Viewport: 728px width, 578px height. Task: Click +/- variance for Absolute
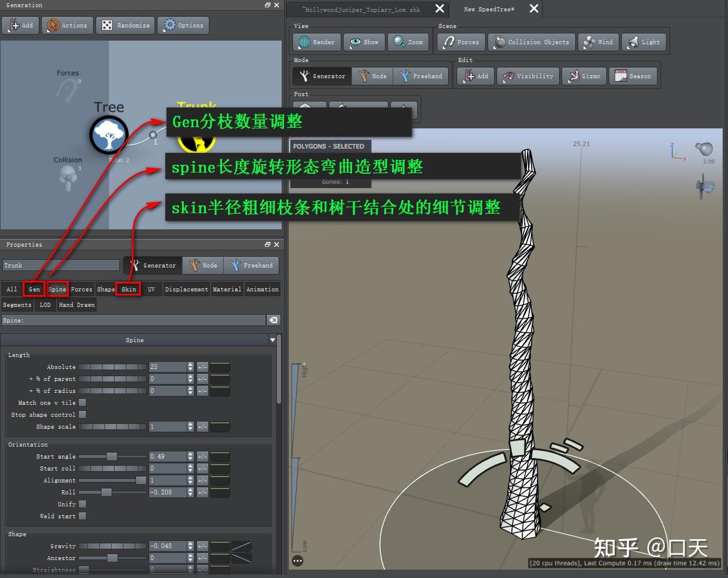(x=202, y=367)
